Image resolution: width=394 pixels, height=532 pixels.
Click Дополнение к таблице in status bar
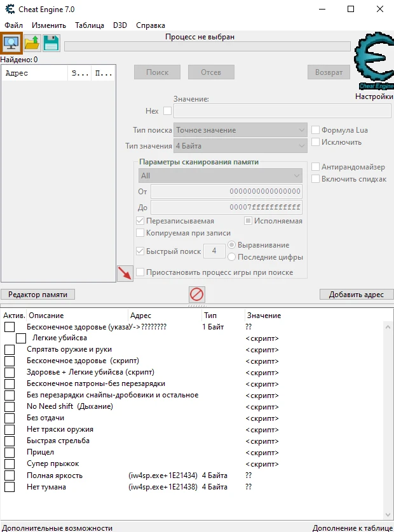tap(353, 528)
